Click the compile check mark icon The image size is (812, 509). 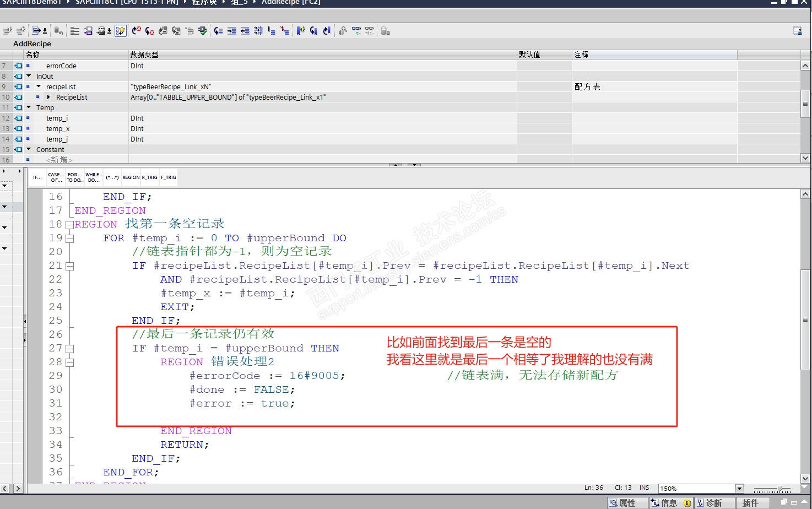tap(203, 31)
